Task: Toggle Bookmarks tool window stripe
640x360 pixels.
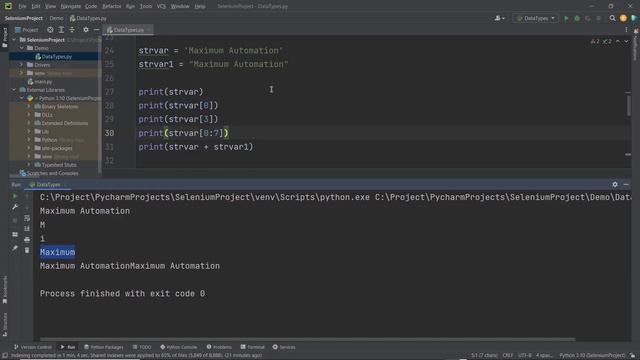Action: [x=4, y=289]
